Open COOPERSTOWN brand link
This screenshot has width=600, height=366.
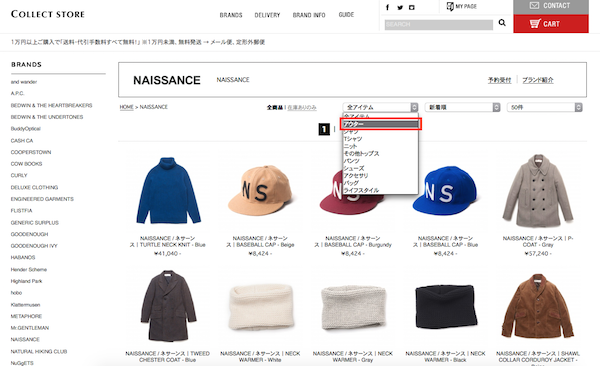coord(31,152)
